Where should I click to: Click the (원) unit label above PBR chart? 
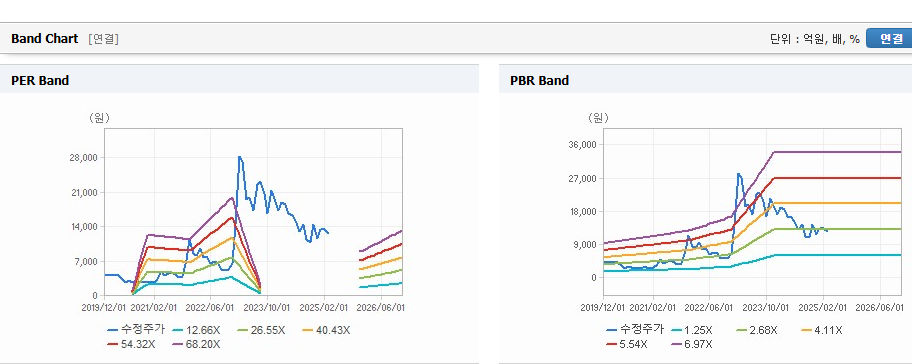[x=598, y=118]
